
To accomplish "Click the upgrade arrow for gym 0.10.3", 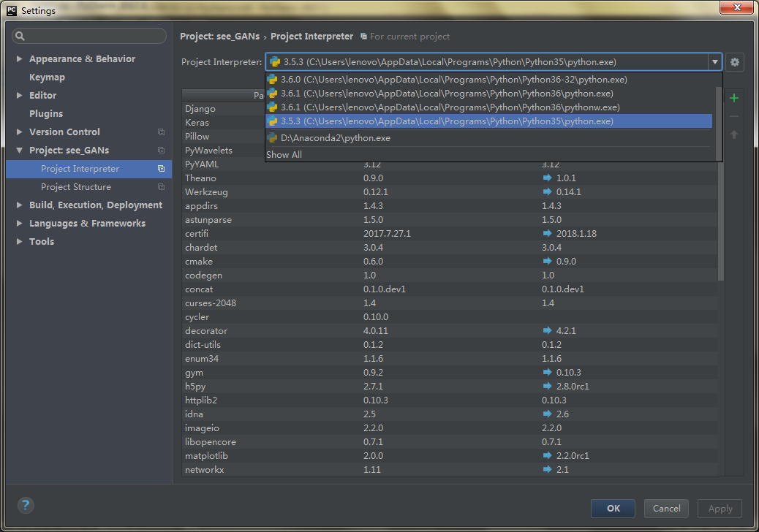I will click(x=548, y=373).
